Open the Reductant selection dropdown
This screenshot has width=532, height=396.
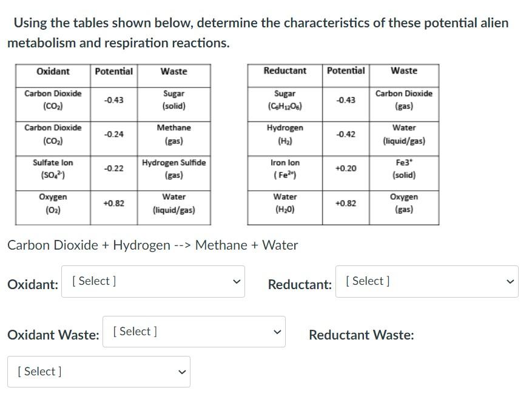tap(426, 281)
